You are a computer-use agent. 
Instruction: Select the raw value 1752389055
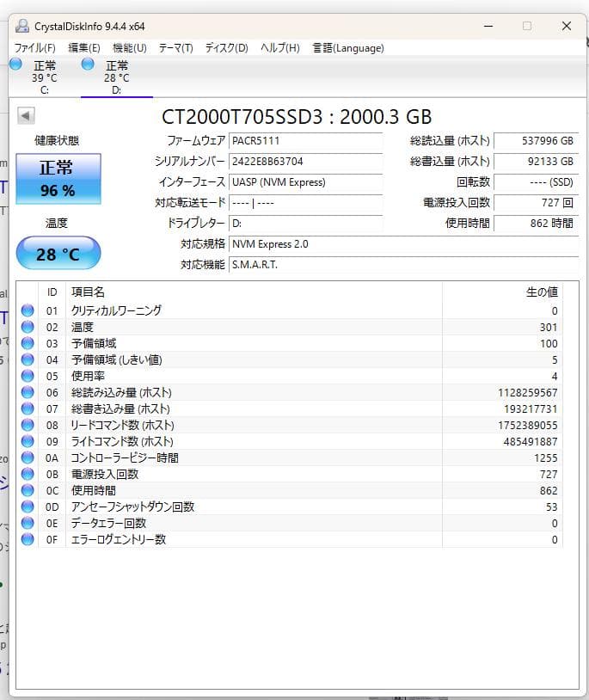pos(528,425)
